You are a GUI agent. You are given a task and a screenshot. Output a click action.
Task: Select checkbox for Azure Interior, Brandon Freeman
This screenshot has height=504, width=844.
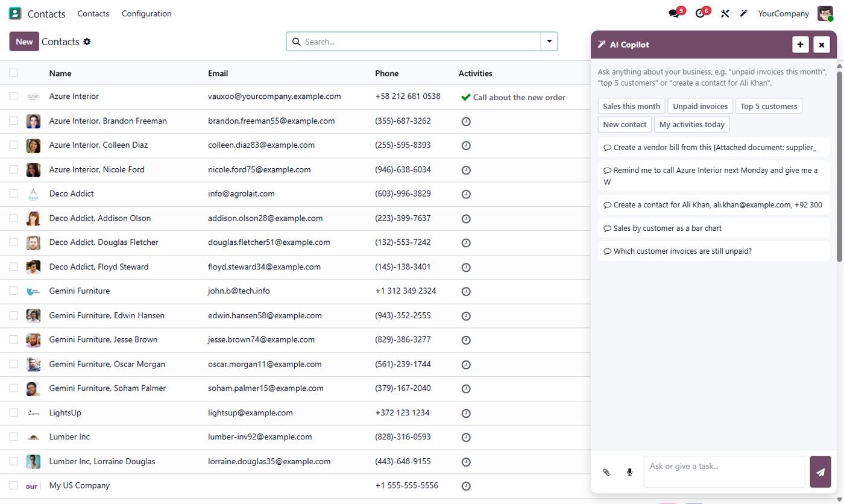13,121
